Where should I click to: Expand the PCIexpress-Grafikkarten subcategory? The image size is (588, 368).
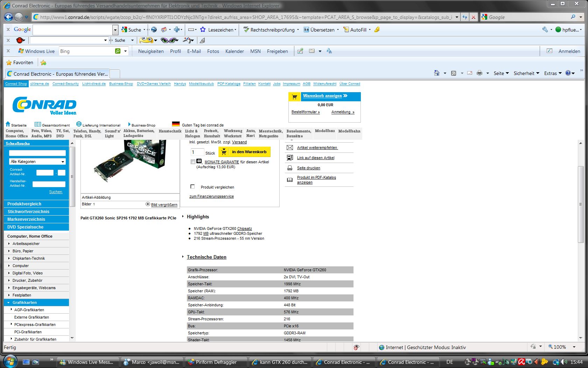pos(11,324)
